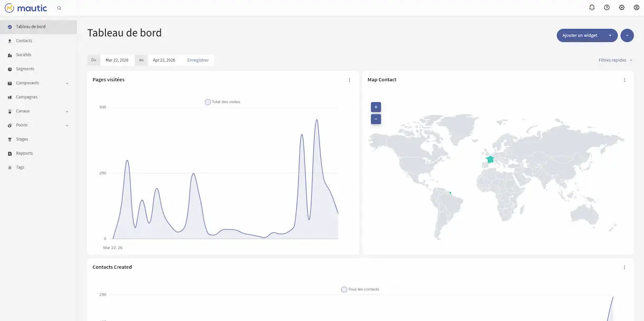Click the Ajouter un widget button
This screenshot has width=644, height=321.
coord(586,35)
